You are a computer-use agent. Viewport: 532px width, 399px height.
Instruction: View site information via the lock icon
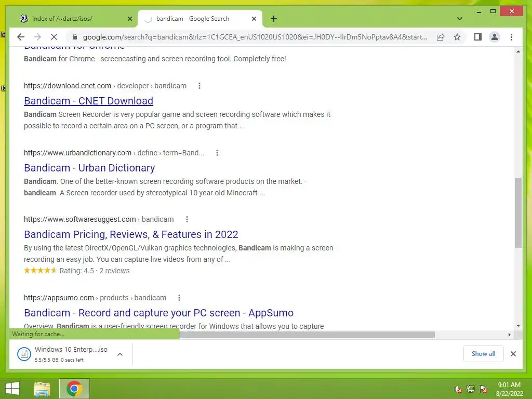point(75,37)
